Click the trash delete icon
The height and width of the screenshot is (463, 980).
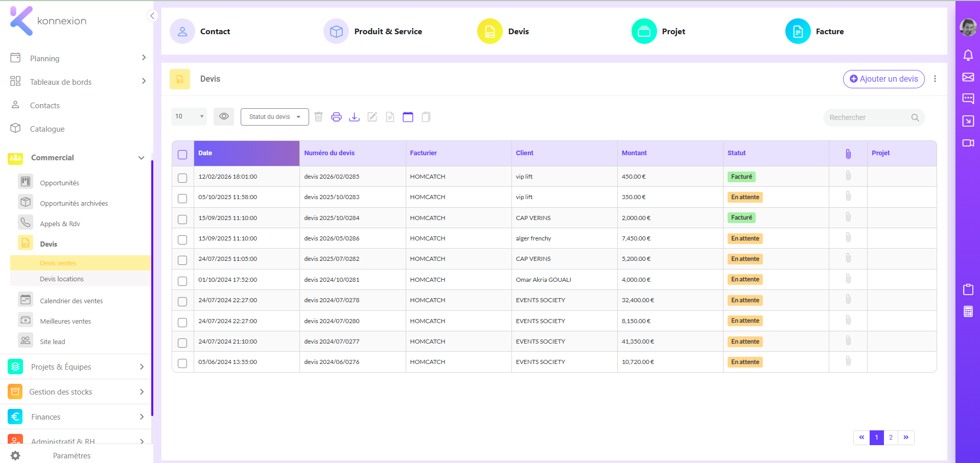coord(318,117)
